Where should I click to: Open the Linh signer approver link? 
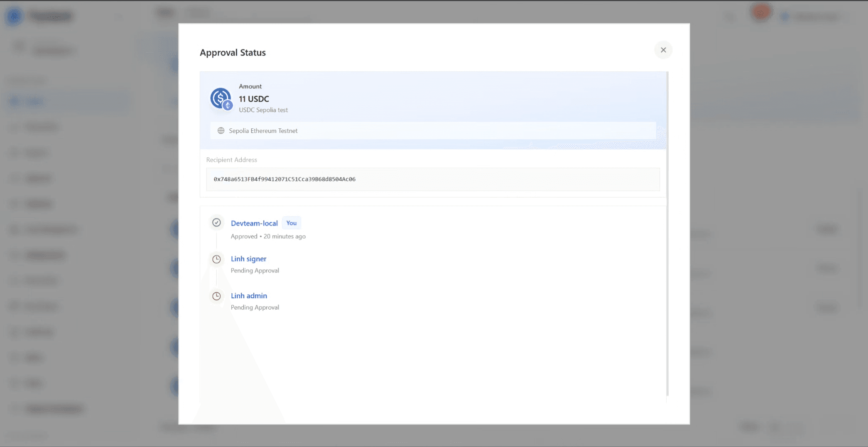pos(248,259)
